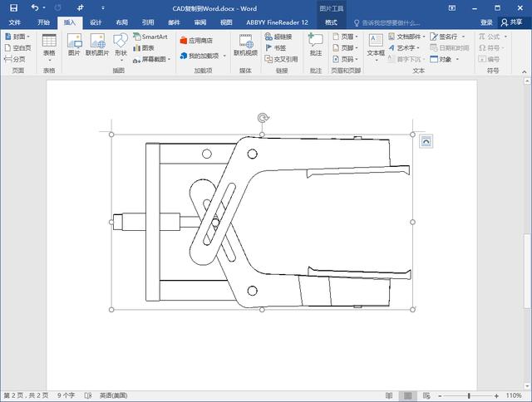Click the Save icon in quick access toolbar
This screenshot has width=532, height=402.
(x=13, y=7)
